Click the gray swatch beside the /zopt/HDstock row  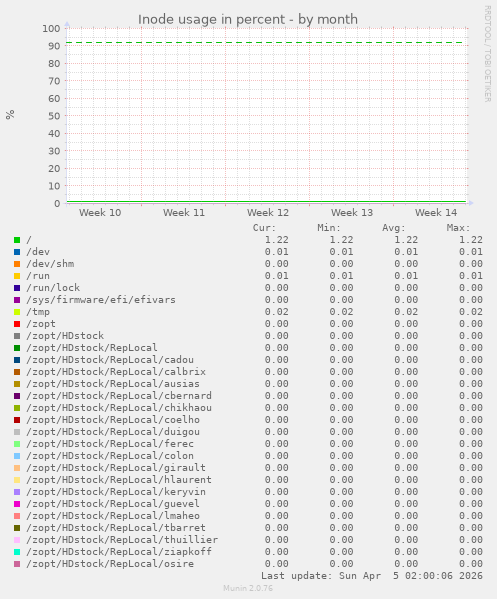click(17, 336)
